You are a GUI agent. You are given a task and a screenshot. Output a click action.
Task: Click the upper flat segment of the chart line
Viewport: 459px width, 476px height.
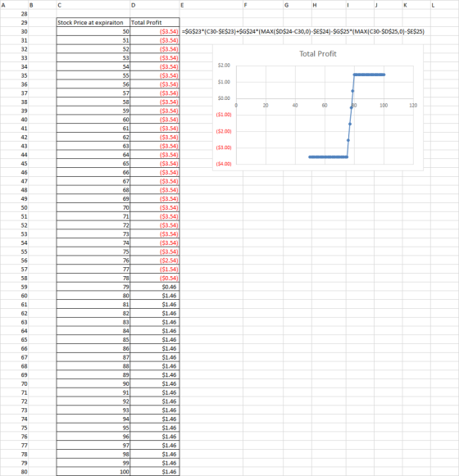pos(369,75)
